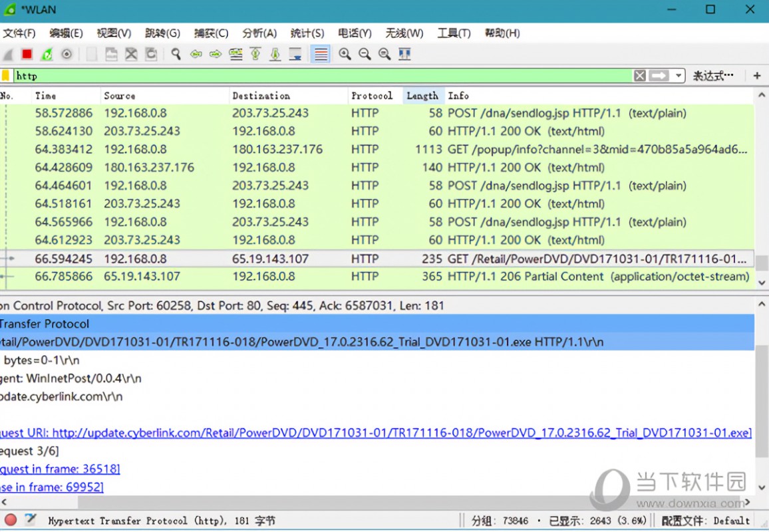
Task: Add a filter button with plus
Action: pyautogui.click(x=757, y=76)
